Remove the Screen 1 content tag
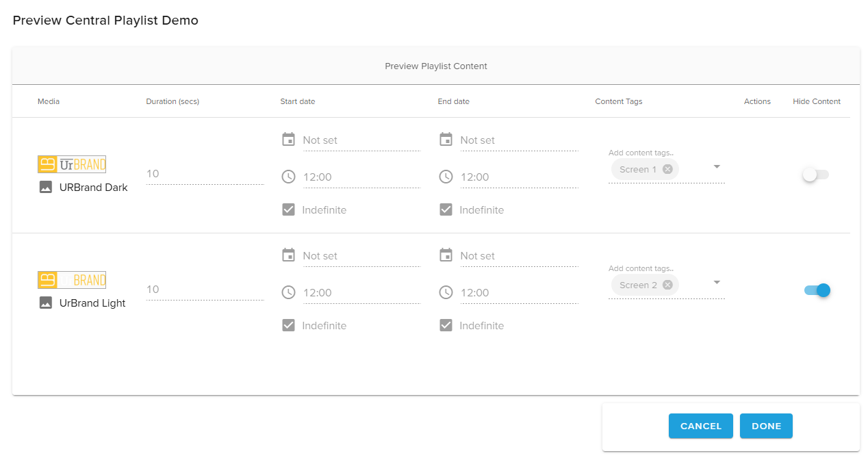Screen dimensions: 868x460 (667, 169)
